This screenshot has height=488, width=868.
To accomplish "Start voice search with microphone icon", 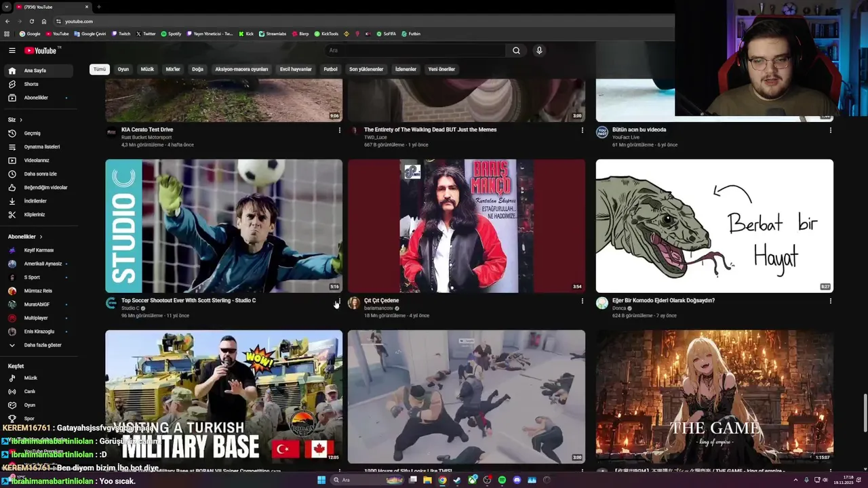I will pos(539,50).
